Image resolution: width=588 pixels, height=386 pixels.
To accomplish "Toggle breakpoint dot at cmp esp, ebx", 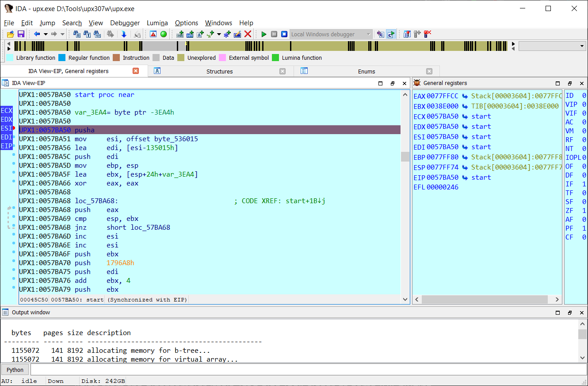I will point(14,217).
